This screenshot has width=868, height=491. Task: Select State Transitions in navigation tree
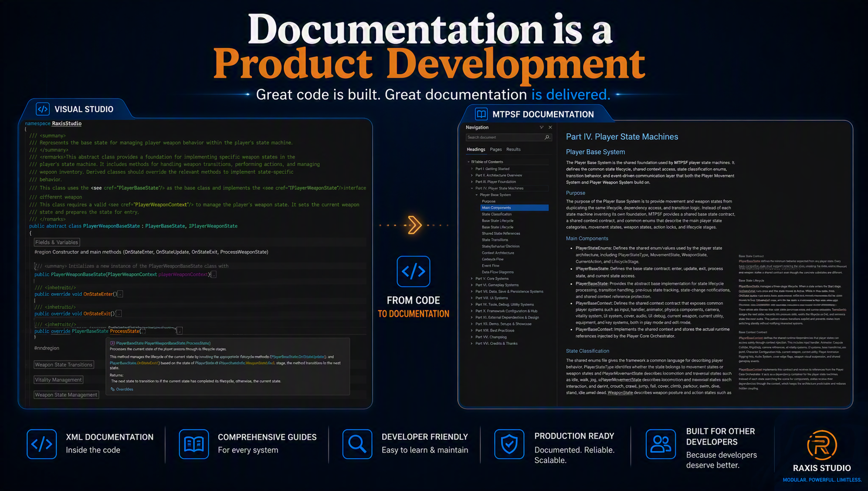495,240
